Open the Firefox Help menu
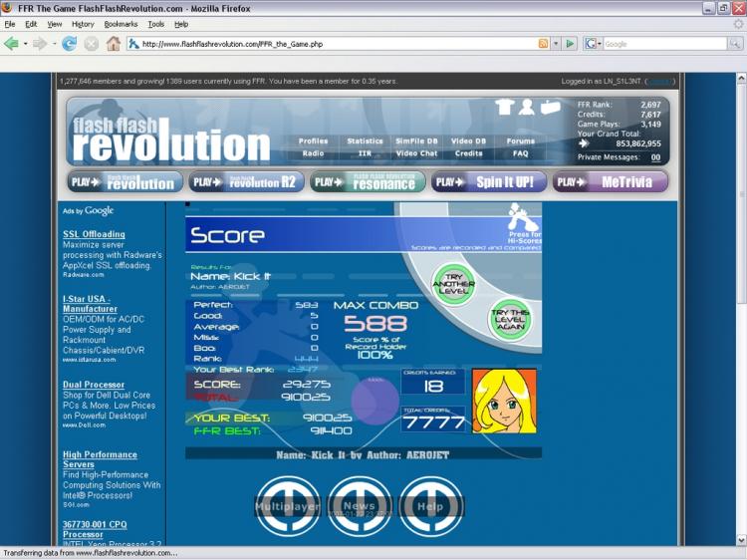The image size is (747, 560). pos(181,24)
